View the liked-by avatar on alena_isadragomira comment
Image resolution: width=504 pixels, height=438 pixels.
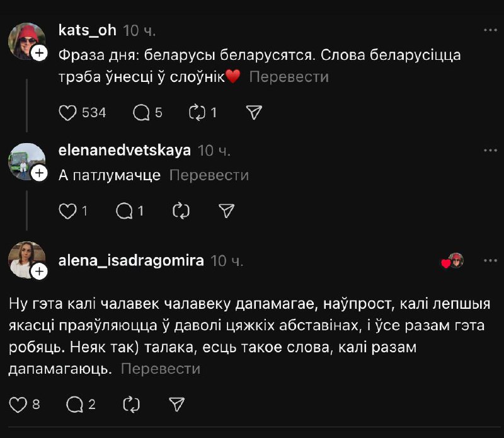[455, 261]
